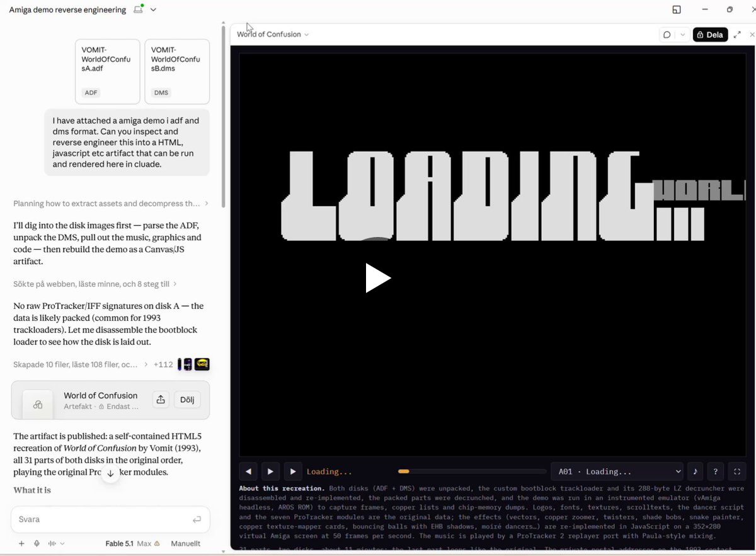
Task: Click the microphone dictation icon
Action: point(37,543)
